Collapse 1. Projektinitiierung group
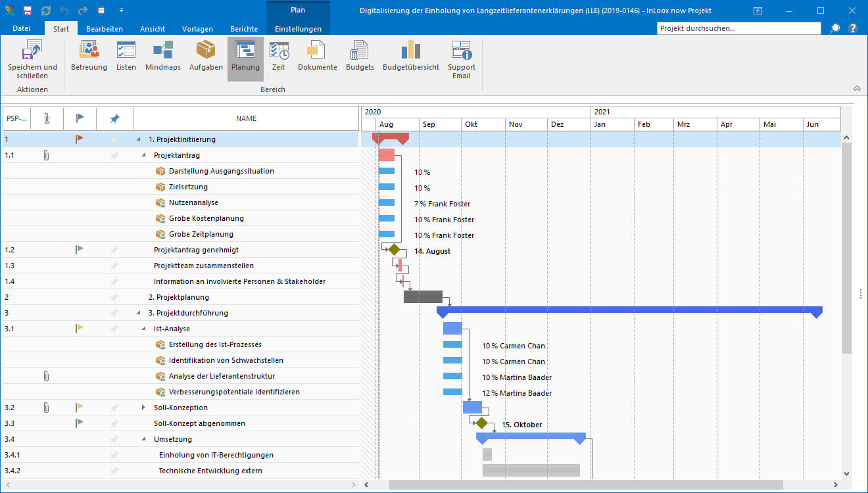The width and height of the screenshot is (868, 493). (139, 139)
